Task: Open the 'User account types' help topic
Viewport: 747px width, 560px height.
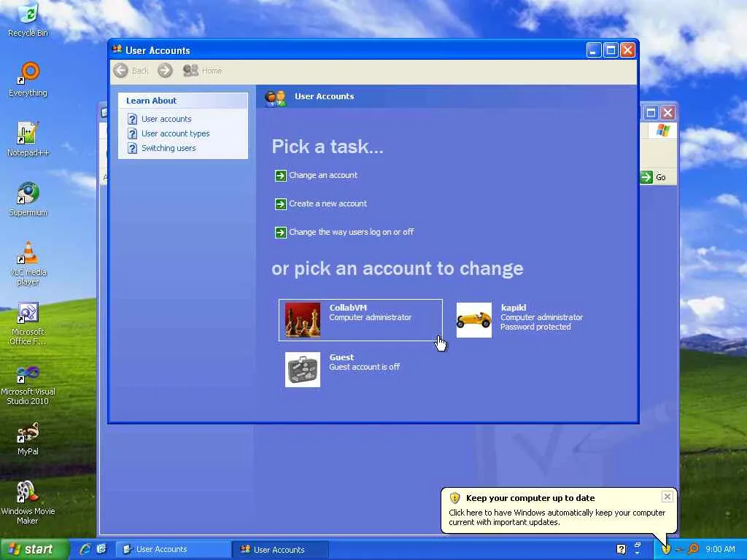Action: point(175,133)
